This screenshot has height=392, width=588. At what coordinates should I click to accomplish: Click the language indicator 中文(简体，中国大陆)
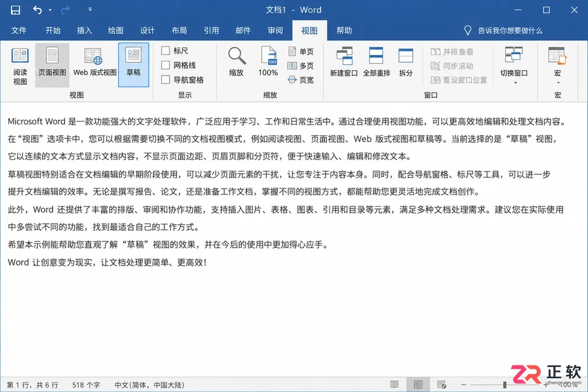(149, 385)
